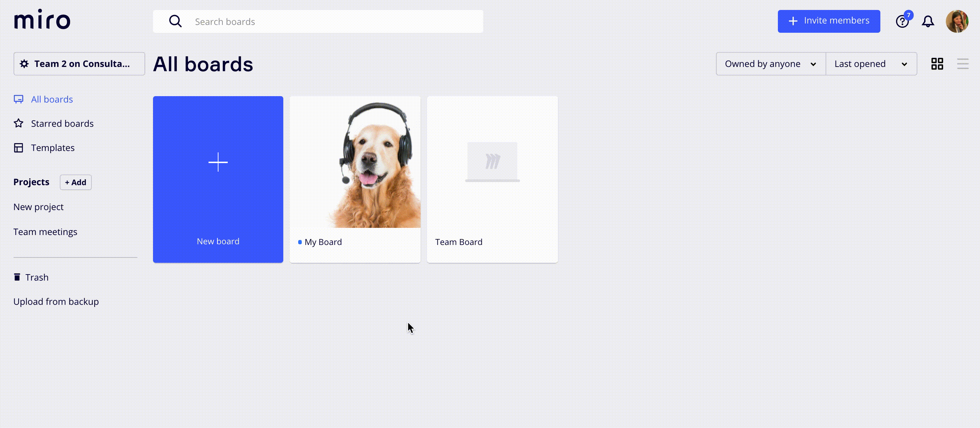The width and height of the screenshot is (980, 428).
Task: Open the user profile avatar
Action: click(957, 21)
